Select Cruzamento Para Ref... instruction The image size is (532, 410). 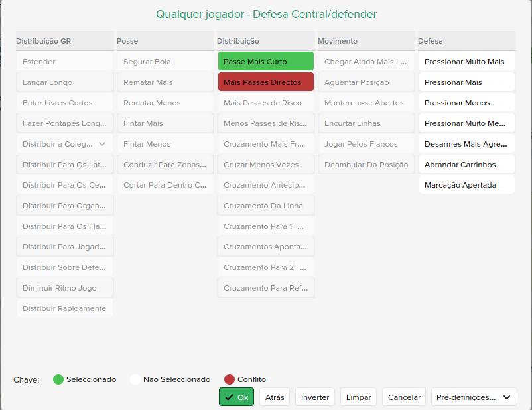[x=265, y=288]
